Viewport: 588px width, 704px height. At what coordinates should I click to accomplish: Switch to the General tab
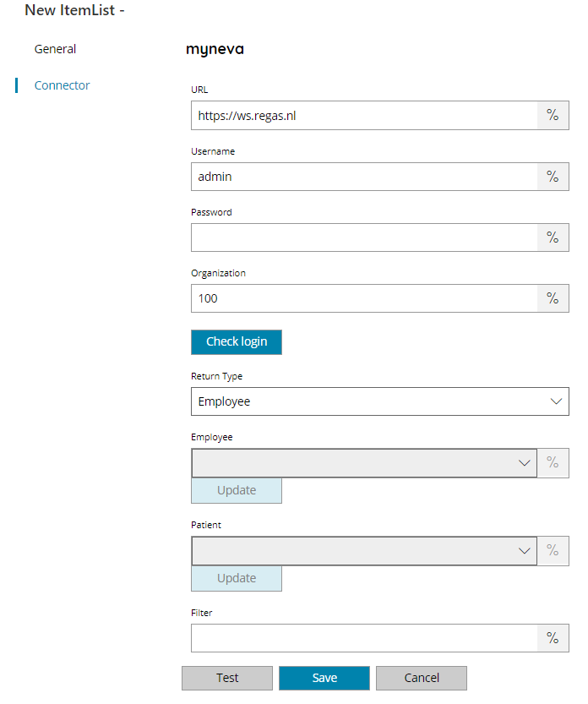point(55,49)
